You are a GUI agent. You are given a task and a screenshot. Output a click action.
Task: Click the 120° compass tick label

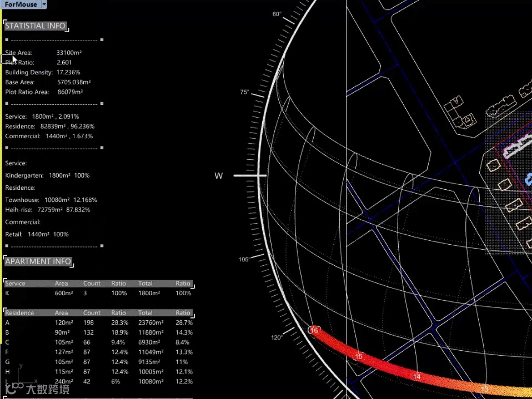tap(277, 337)
